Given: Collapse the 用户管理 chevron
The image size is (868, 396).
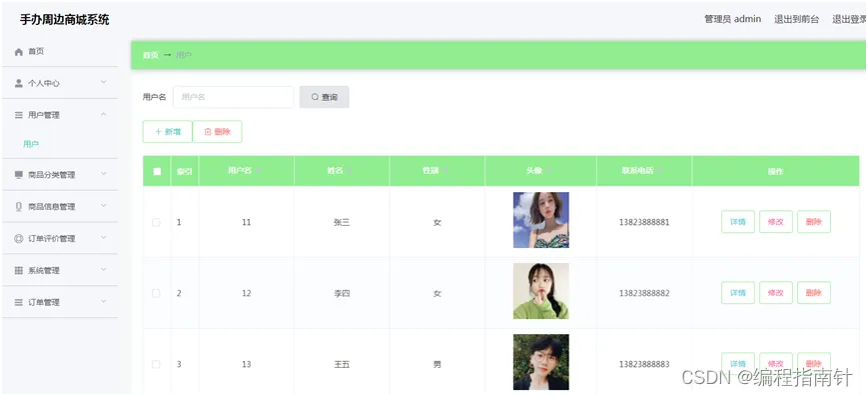Looking at the screenshot, I should (104, 115).
